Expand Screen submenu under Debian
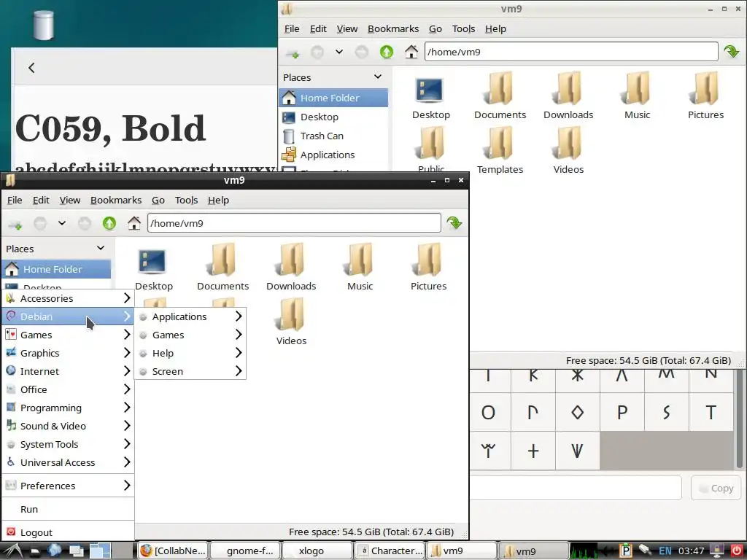Viewport: 747px width, 560px height. (x=190, y=371)
